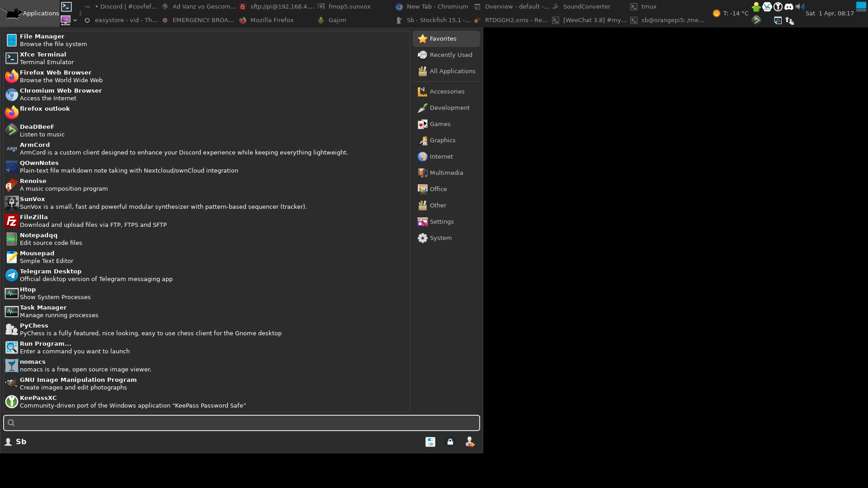Switch to RTDGGH2.xrns Renoise window

point(511,20)
